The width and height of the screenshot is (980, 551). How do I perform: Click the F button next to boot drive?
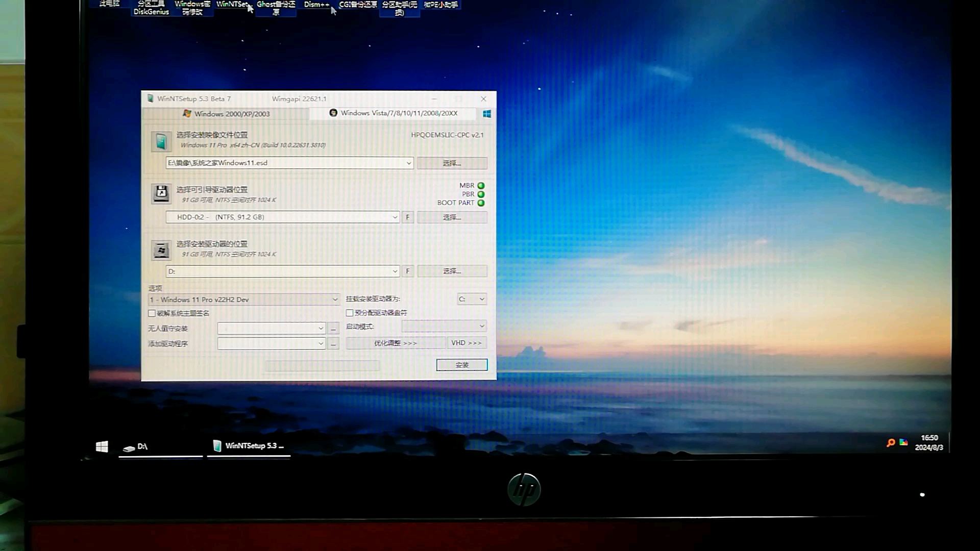(x=407, y=217)
